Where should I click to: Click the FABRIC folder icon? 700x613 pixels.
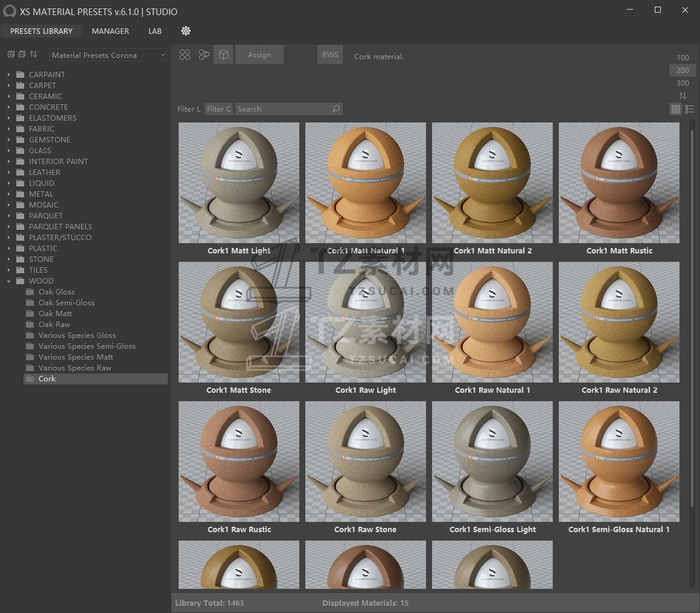click(x=20, y=129)
